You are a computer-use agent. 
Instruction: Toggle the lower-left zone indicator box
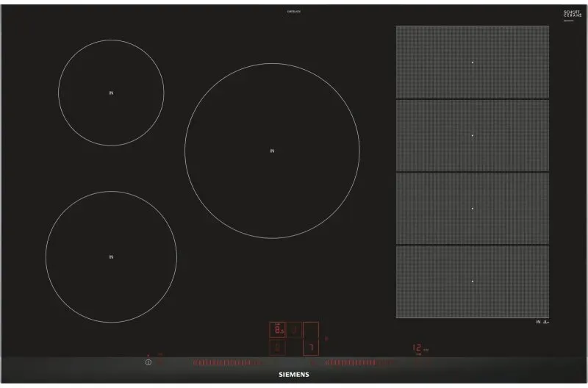coord(278,347)
